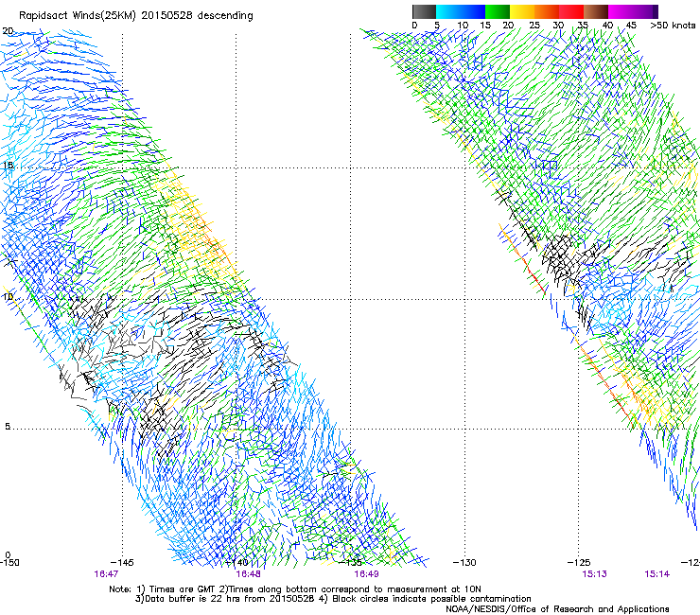Click the pass time label '16:49'
Image resolution: width=700 pixels, height=615 pixels.
point(366,574)
